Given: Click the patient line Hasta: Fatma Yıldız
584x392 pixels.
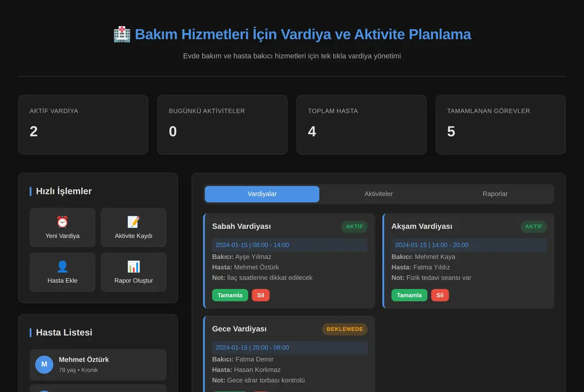Looking at the screenshot, I should pos(420,267).
